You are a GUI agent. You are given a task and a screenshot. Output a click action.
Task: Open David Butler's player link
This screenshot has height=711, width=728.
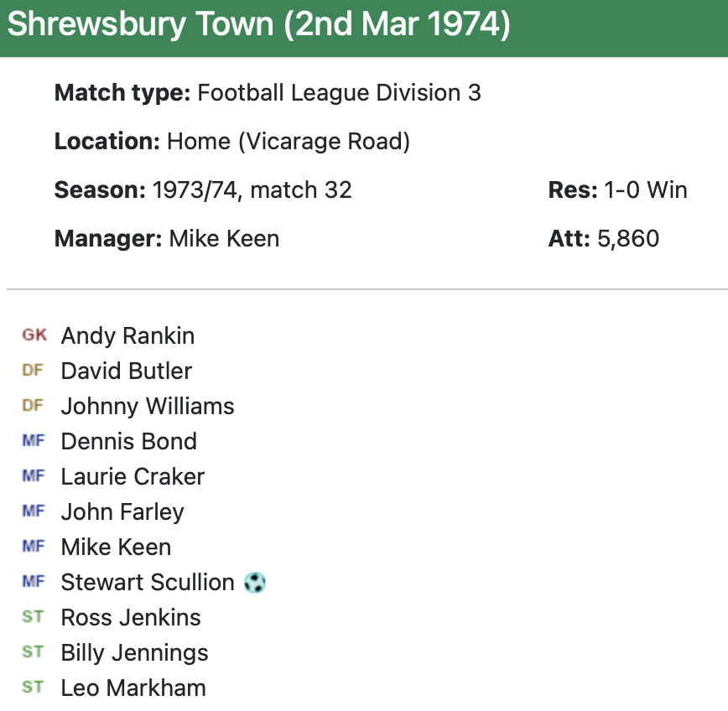[127, 371]
